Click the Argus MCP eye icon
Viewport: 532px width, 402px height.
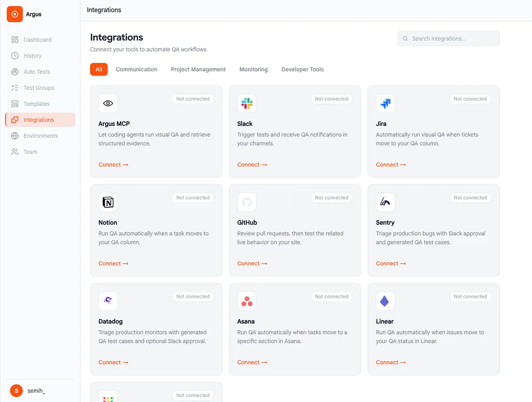pyautogui.click(x=108, y=103)
